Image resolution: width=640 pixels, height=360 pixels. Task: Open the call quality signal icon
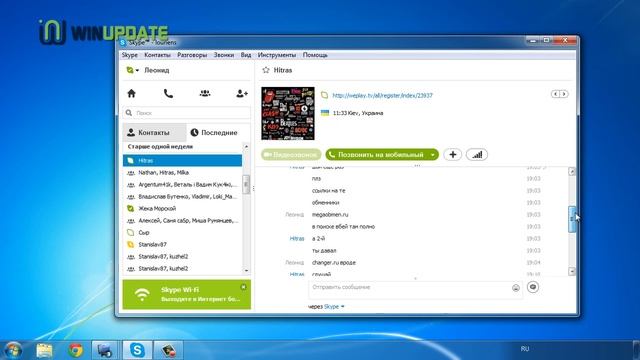point(477,155)
